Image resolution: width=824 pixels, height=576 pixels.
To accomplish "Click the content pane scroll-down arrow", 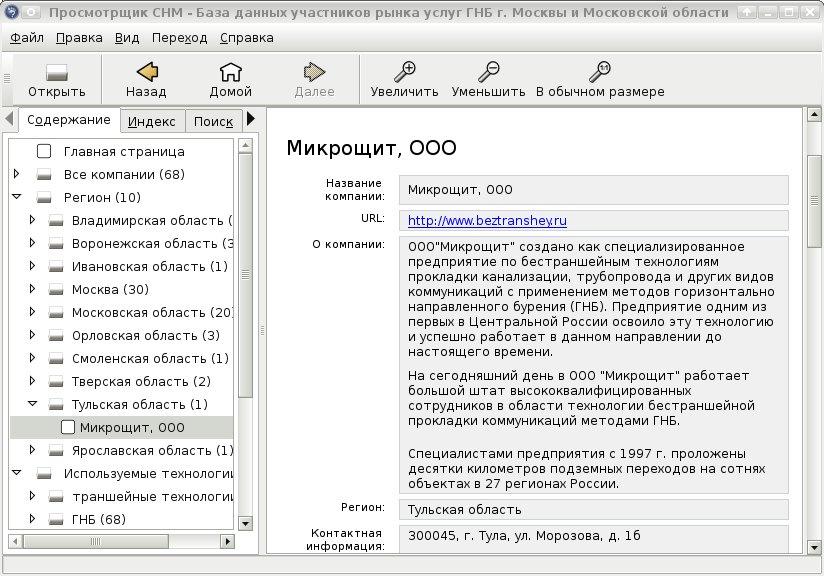I will [814, 548].
